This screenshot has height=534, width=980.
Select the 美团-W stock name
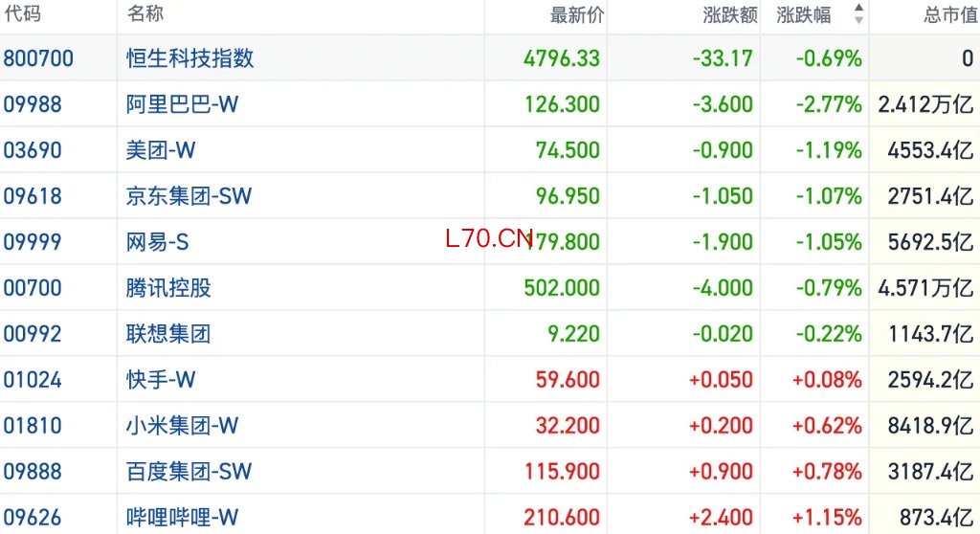(x=161, y=150)
